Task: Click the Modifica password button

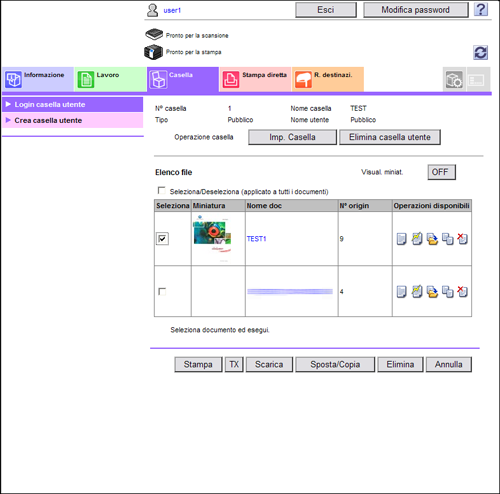Action: 415,10
